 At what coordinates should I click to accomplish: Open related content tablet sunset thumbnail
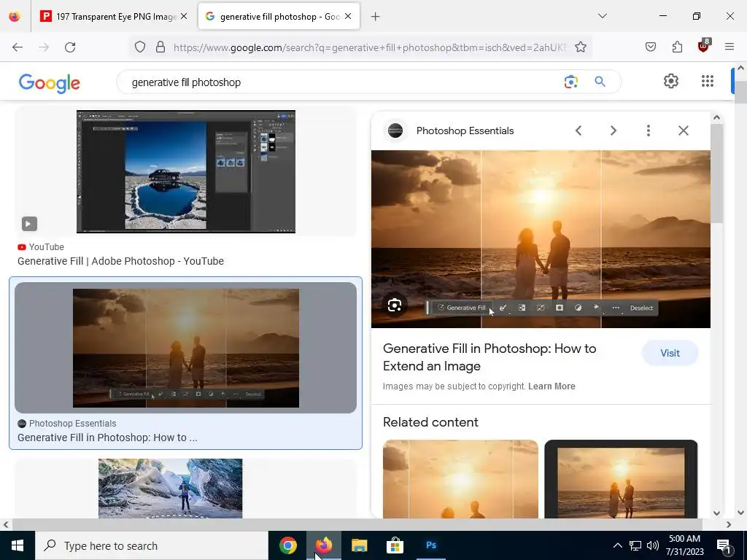pos(621,479)
